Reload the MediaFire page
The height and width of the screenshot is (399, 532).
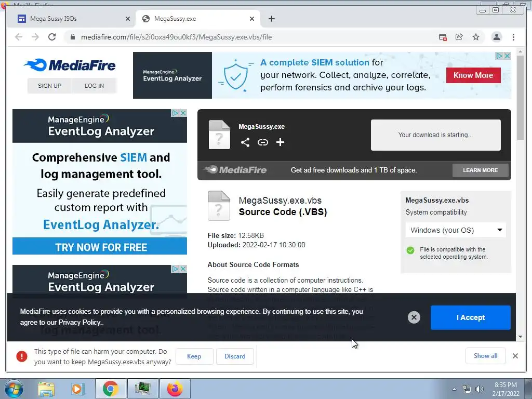coord(52,37)
